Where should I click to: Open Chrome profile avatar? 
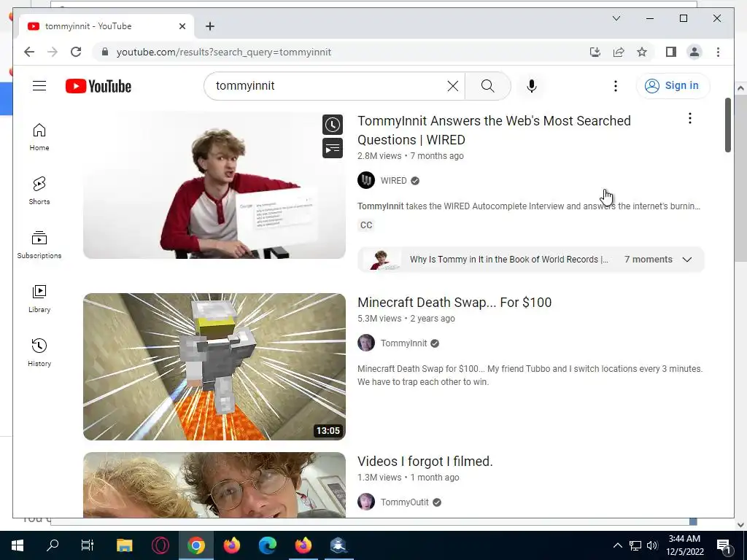[x=694, y=52]
